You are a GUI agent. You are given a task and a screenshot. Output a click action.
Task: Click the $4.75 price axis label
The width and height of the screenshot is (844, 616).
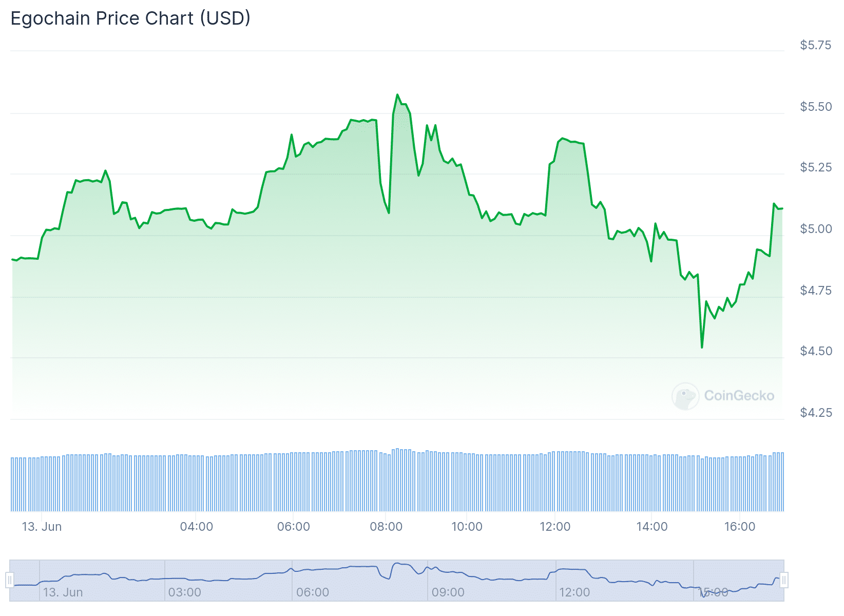point(816,291)
